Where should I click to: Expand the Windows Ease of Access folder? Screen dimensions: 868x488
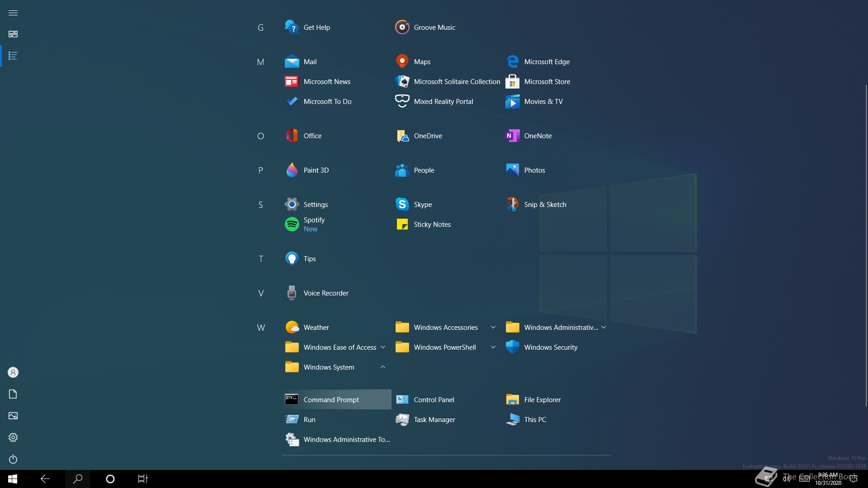pos(336,347)
